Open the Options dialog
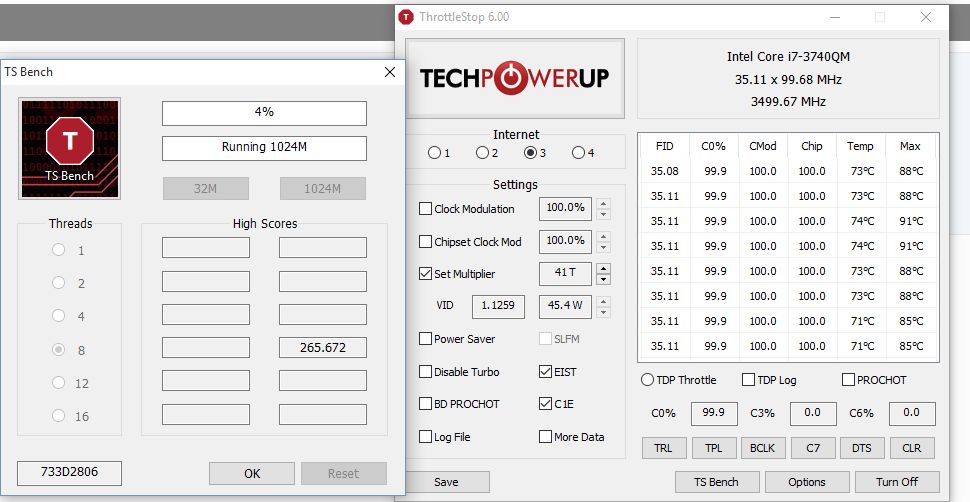970x502 pixels. 807,482
